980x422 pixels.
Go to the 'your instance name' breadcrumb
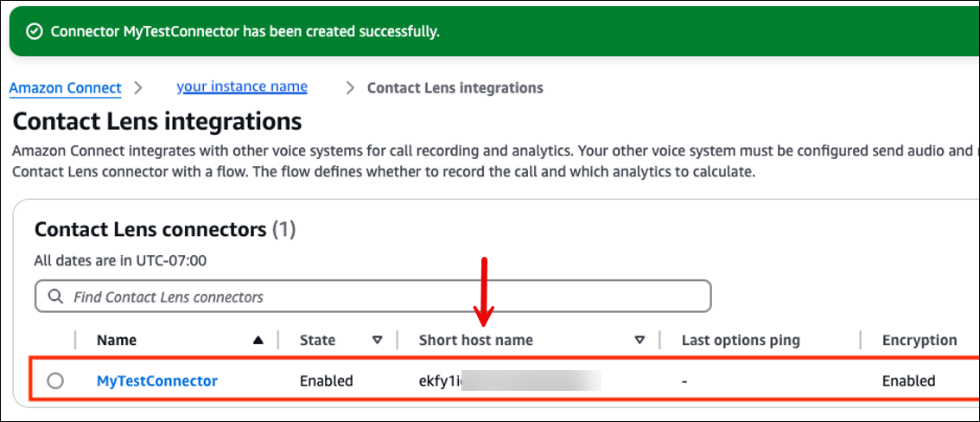tap(242, 87)
